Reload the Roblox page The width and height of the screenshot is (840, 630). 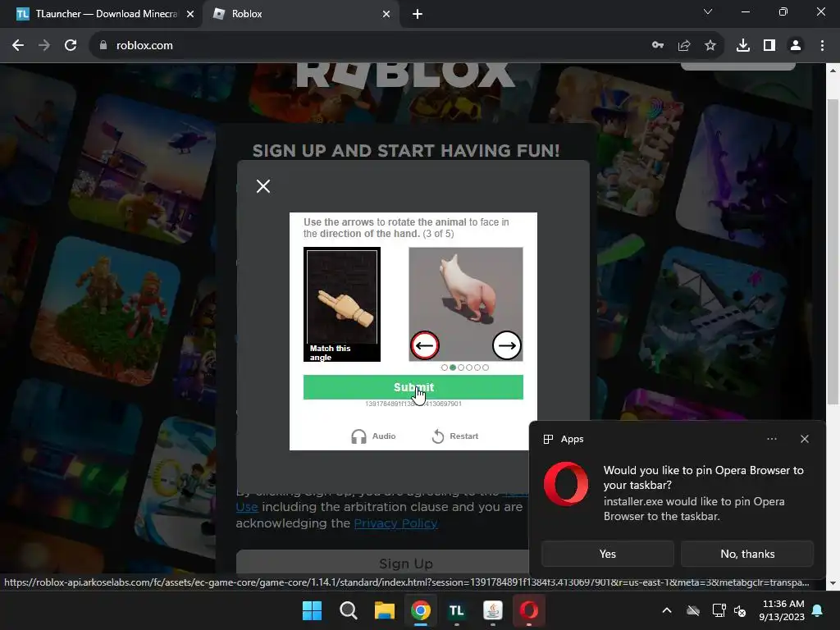[71, 46]
